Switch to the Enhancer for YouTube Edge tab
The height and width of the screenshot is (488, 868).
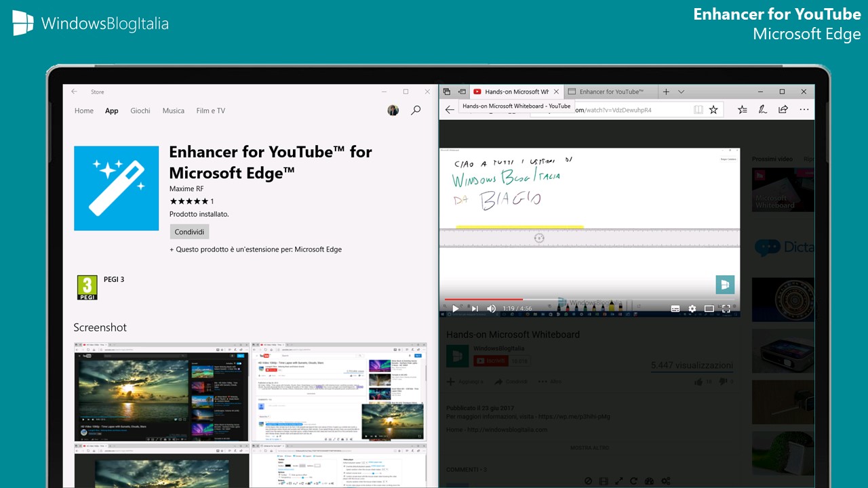(x=610, y=91)
